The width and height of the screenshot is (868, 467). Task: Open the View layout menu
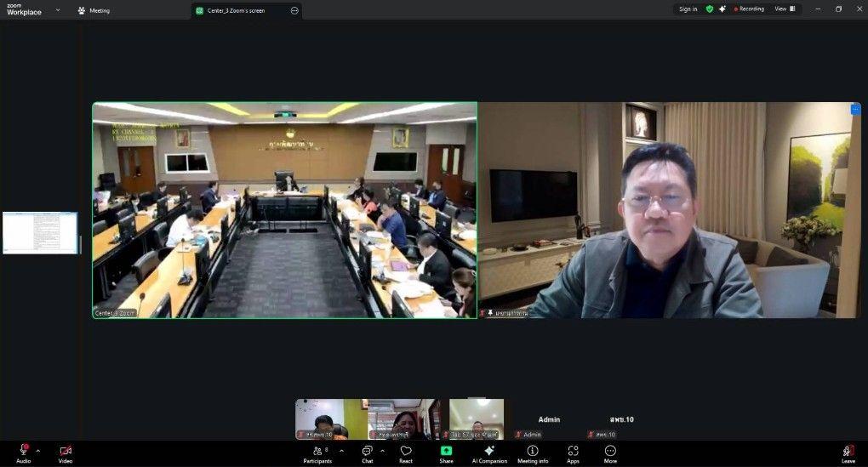[x=785, y=9]
